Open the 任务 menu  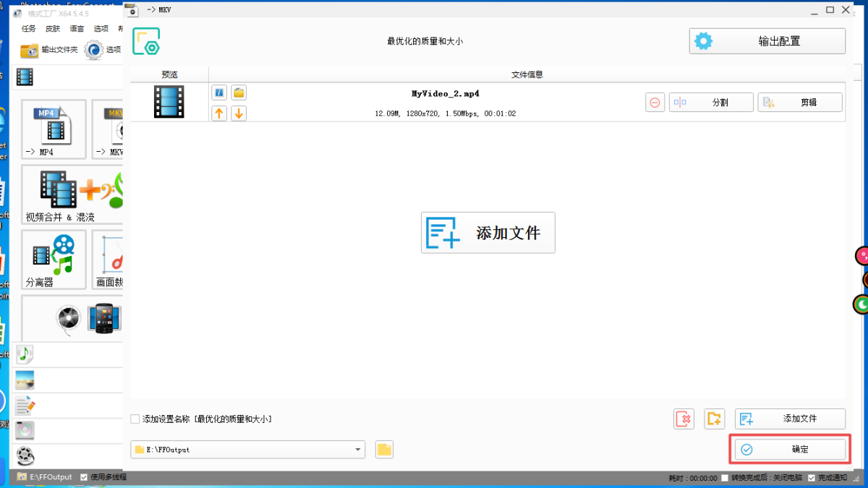(x=29, y=29)
